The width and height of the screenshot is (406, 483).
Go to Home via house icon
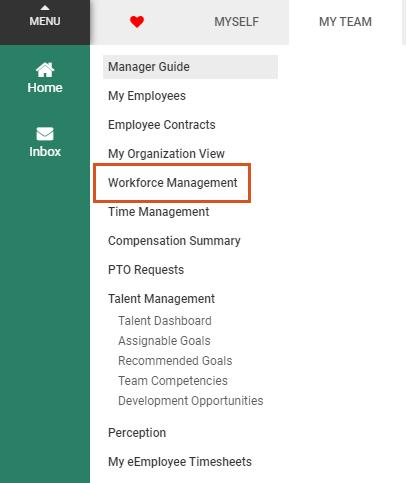click(45, 70)
